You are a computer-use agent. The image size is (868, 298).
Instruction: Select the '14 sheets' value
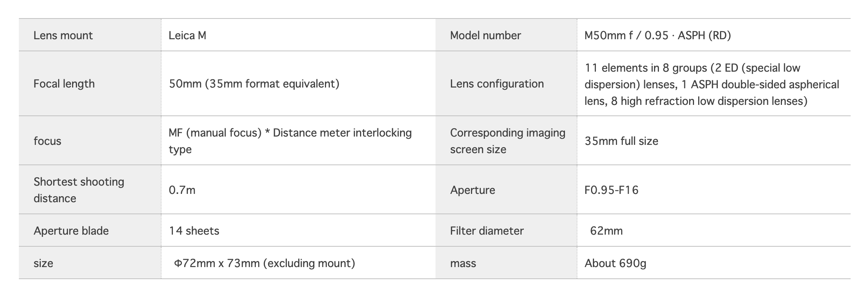coord(194,230)
